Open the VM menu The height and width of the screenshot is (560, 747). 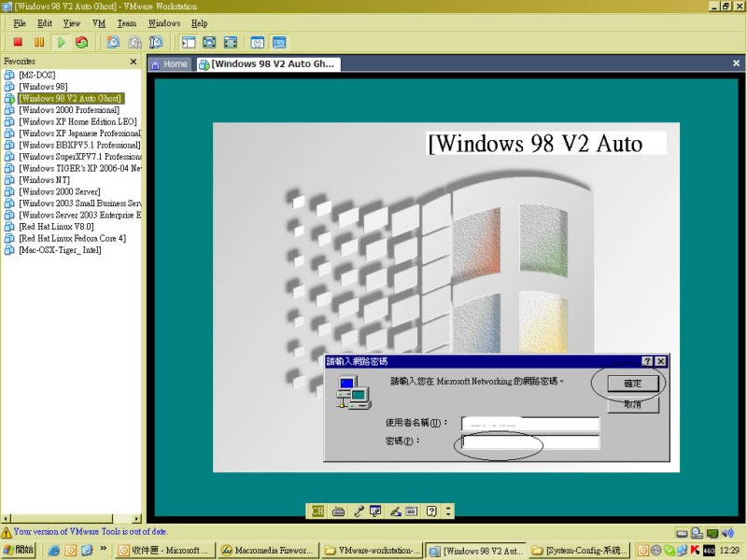pyautogui.click(x=99, y=23)
